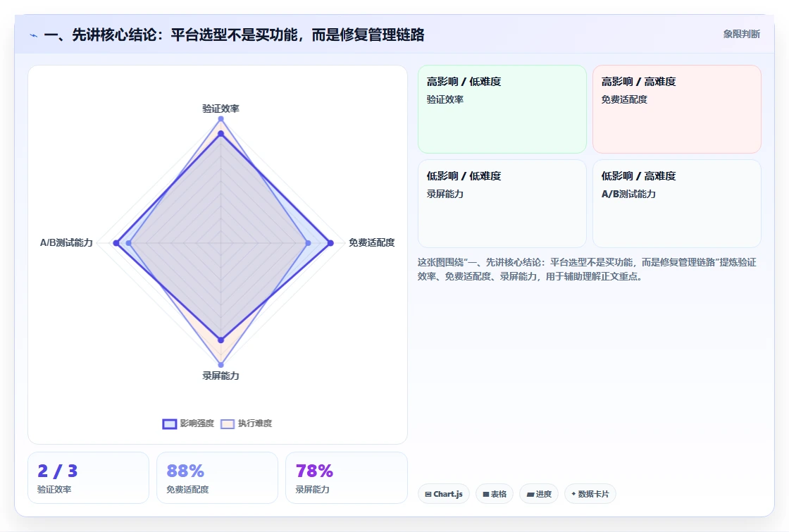789x532 pixels.
Task: Click the 数据卡片 text on its tag
Action: pos(593,494)
